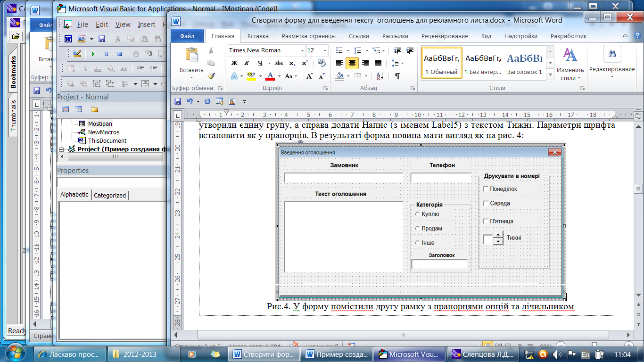Open Customize Quick Access Toolbar dropdown
644x362 pixels.
[x=244, y=101]
